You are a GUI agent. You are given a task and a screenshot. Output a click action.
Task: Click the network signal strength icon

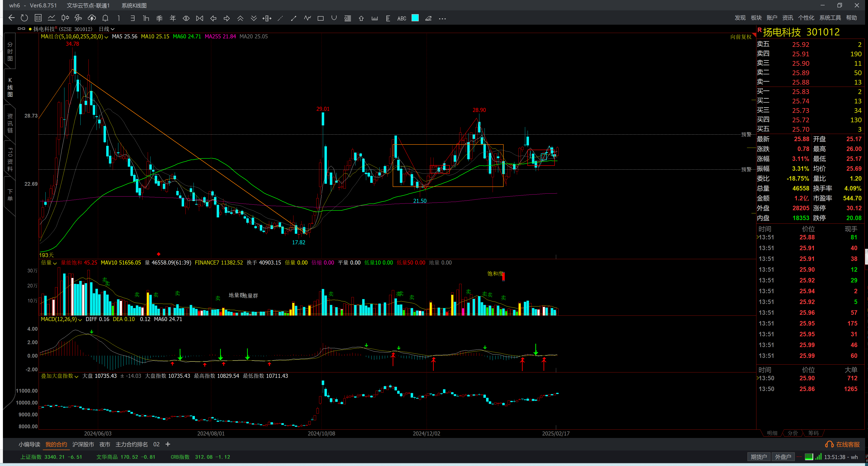coord(818,457)
